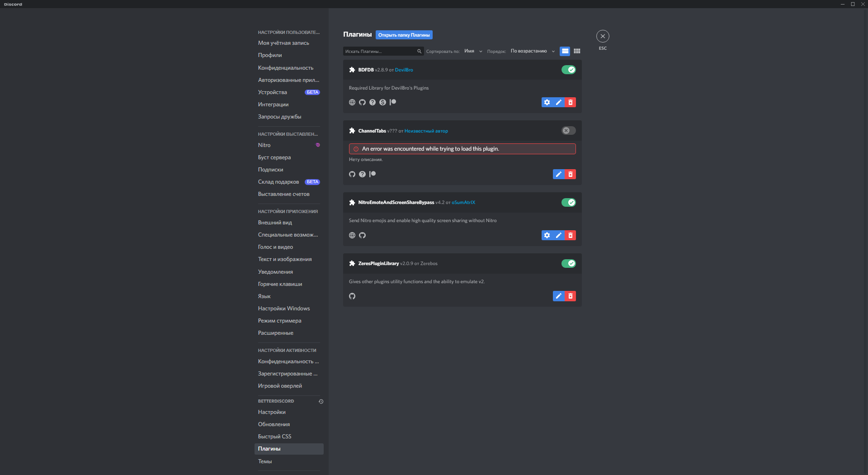Open Буст сервера page
868x475 pixels.
pos(289,157)
